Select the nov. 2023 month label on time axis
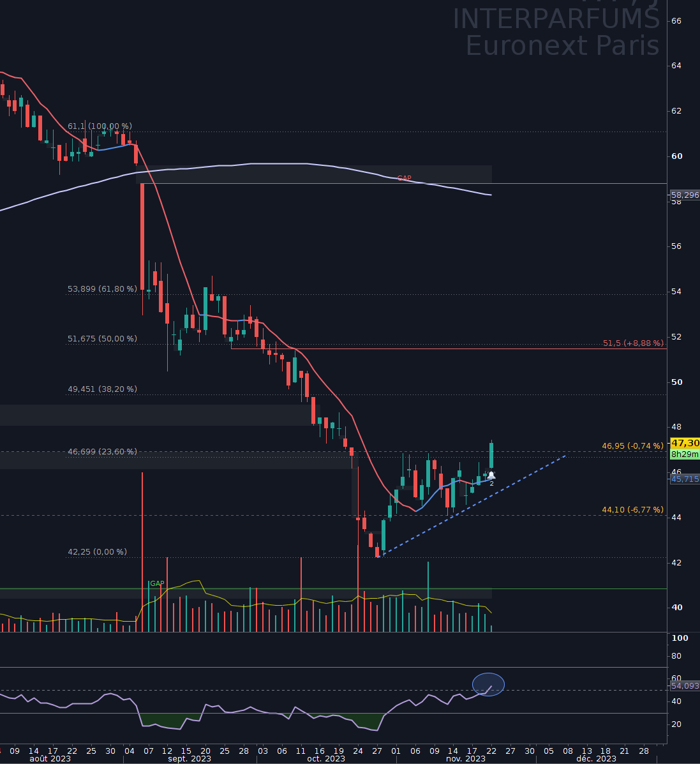The width and height of the screenshot is (700, 764). click(x=466, y=759)
